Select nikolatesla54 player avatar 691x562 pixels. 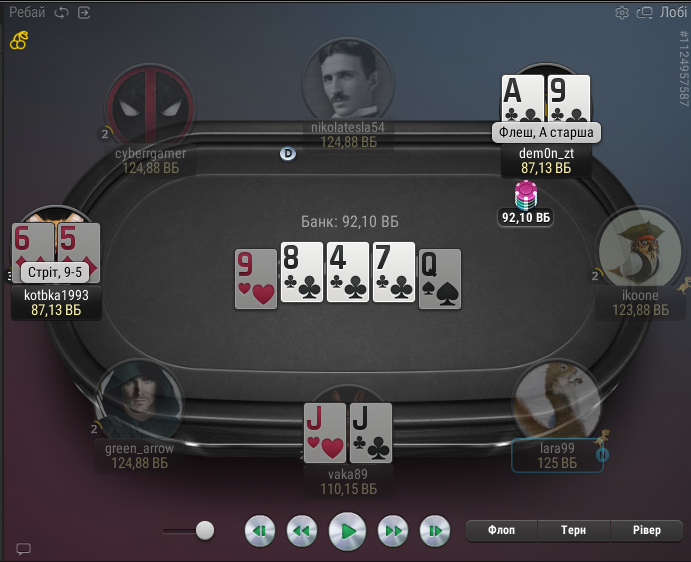coord(348,82)
